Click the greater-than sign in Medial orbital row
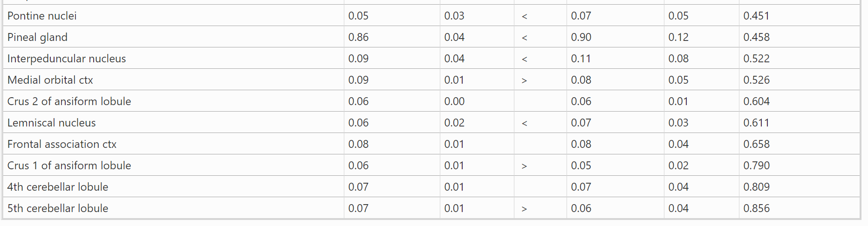868x226 pixels. tap(524, 80)
